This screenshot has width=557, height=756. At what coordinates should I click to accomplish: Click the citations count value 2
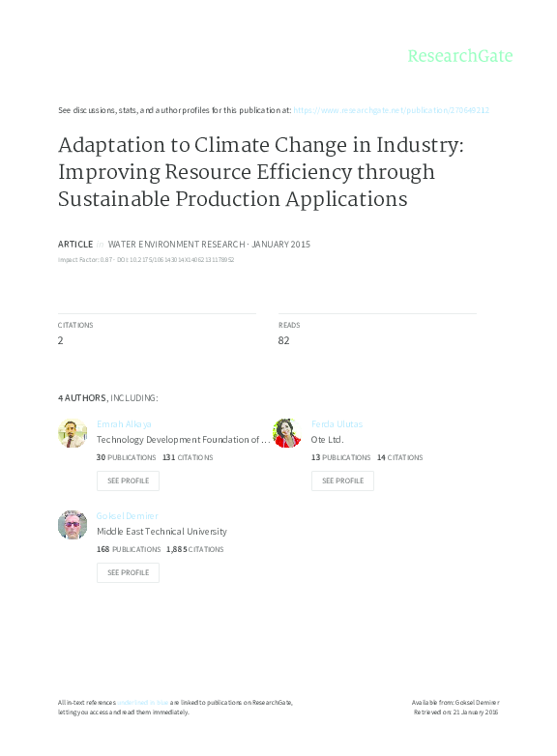click(x=60, y=340)
